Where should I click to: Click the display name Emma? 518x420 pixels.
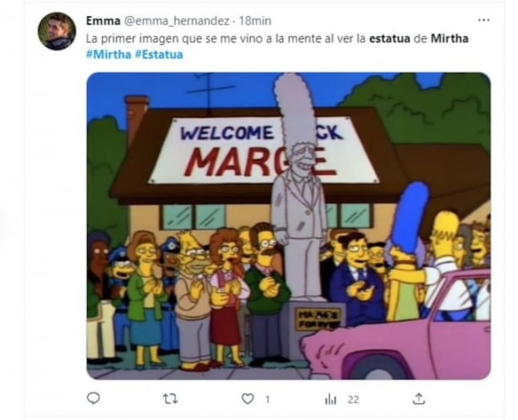tap(103, 21)
